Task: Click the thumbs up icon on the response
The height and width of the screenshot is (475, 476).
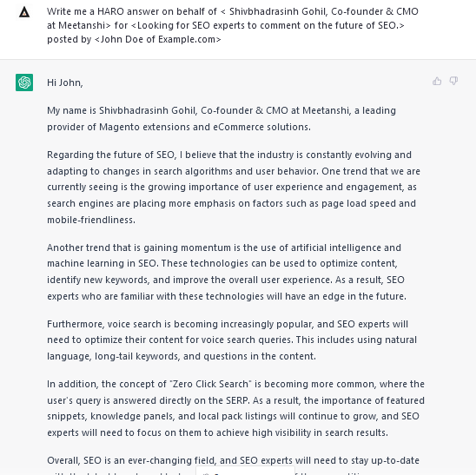Action: (437, 81)
